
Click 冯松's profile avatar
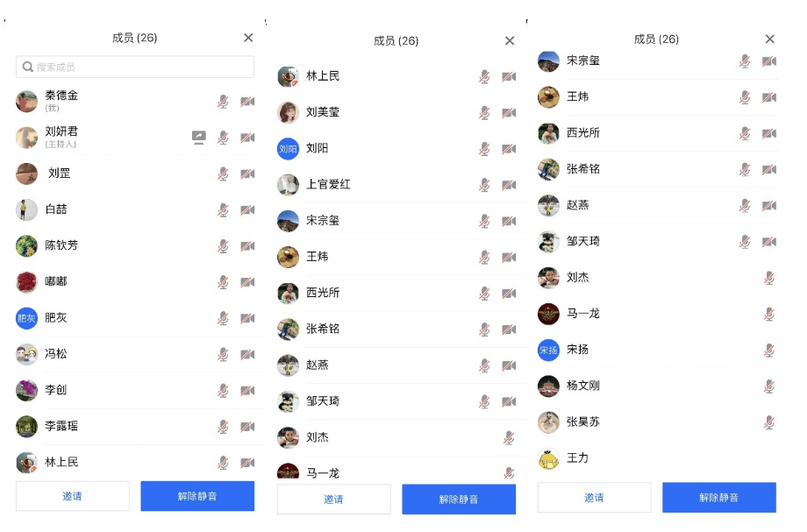point(27,354)
